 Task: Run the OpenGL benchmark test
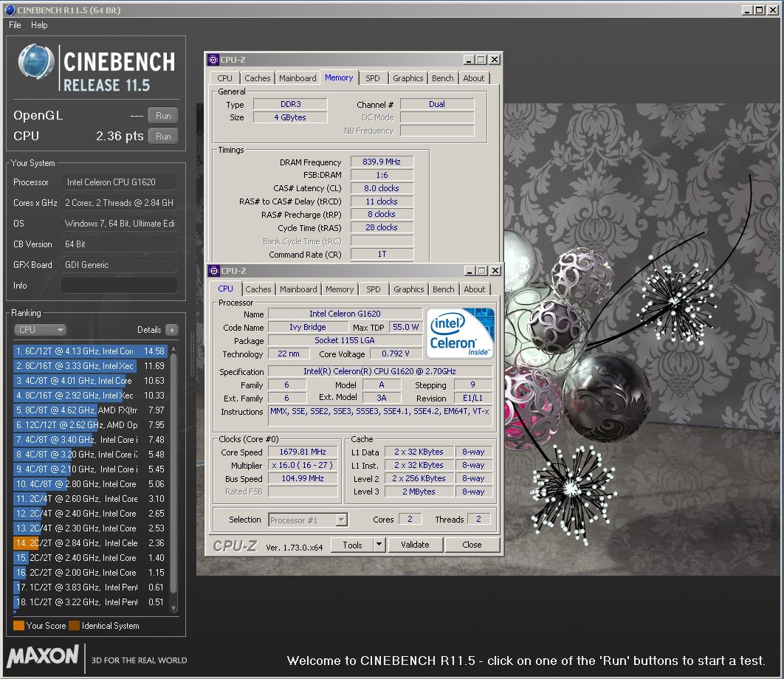pyautogui.click(x=163, y=115)
